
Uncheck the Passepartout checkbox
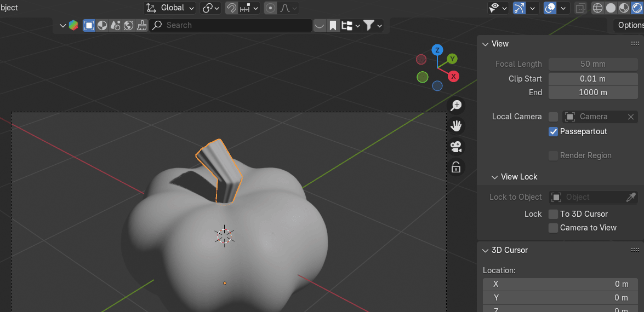click(553, 131)
